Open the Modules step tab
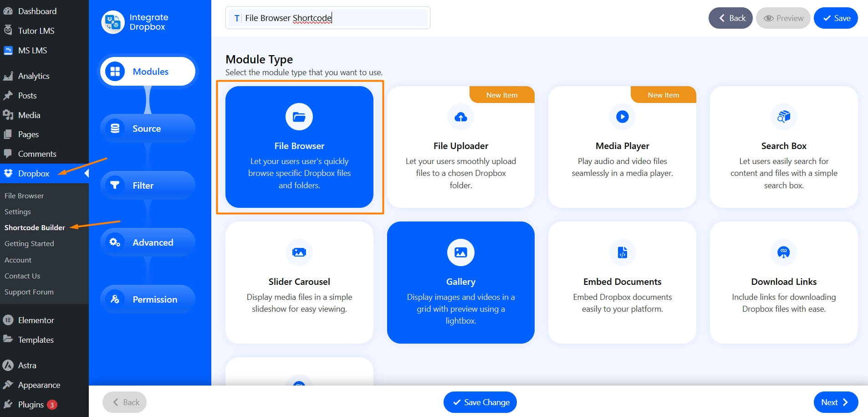 tap(148, 72)
